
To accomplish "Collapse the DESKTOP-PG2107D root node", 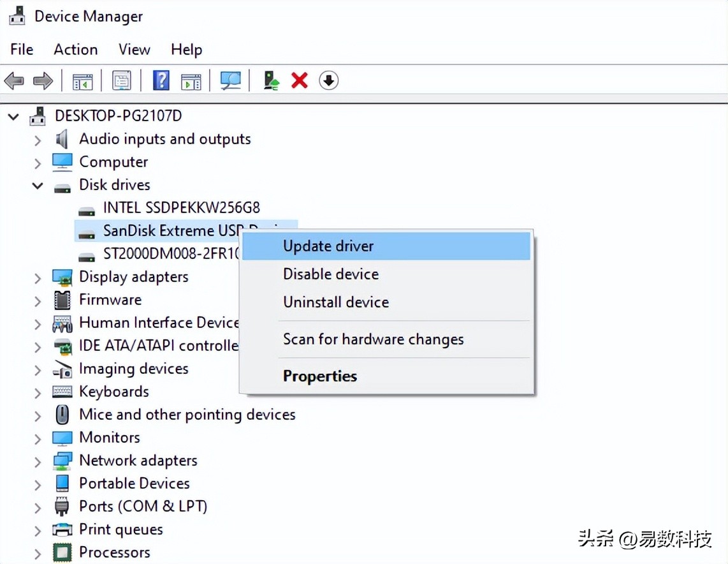I will [x=13, y=116].
